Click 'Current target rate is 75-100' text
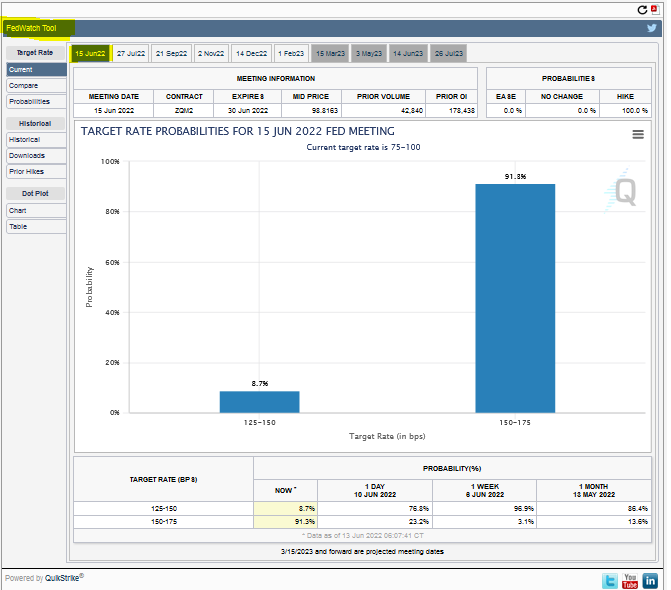Viewport: 671px width, 590px height. 363,147
